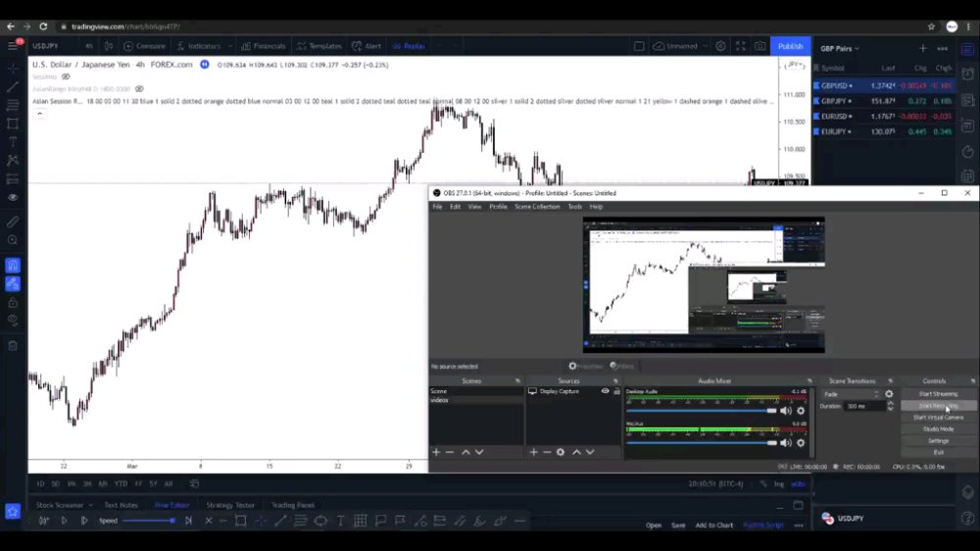Move scene down with Scenes down arrow
The width and height of the screenshot is (980, 551).
click(479, 452)
